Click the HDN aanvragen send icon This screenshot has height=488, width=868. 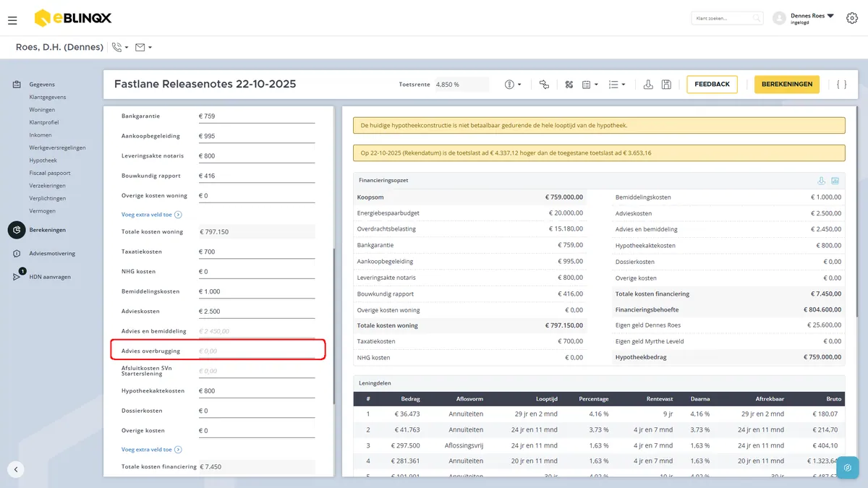pos(17,277)
